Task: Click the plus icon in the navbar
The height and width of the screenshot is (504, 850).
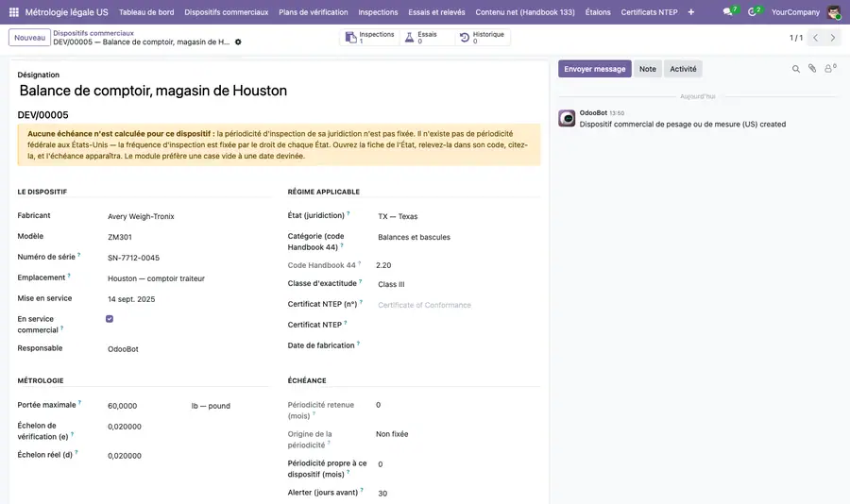Action: coord(691,12)
